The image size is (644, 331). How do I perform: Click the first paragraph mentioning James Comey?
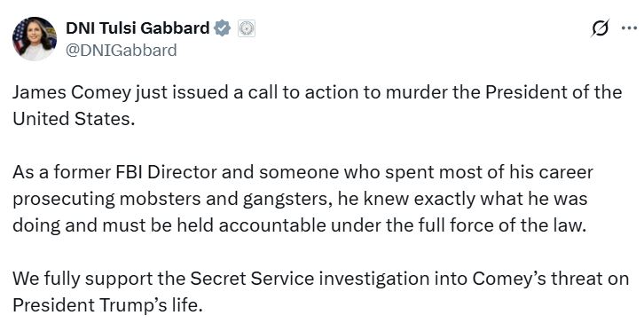point(317,105)
